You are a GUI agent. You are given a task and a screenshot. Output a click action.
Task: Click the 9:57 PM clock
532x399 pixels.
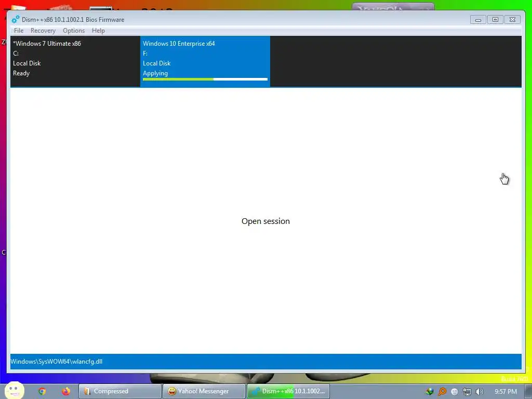coord(506,392)
